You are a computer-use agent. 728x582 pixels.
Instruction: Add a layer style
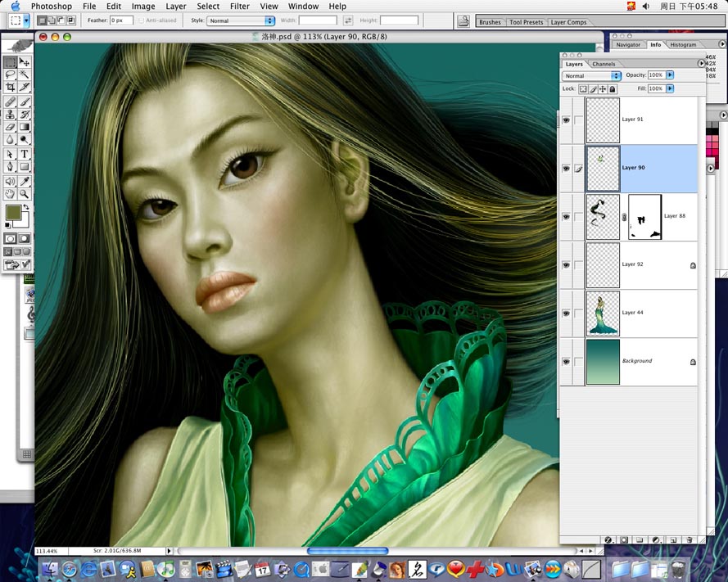point(608,539)
